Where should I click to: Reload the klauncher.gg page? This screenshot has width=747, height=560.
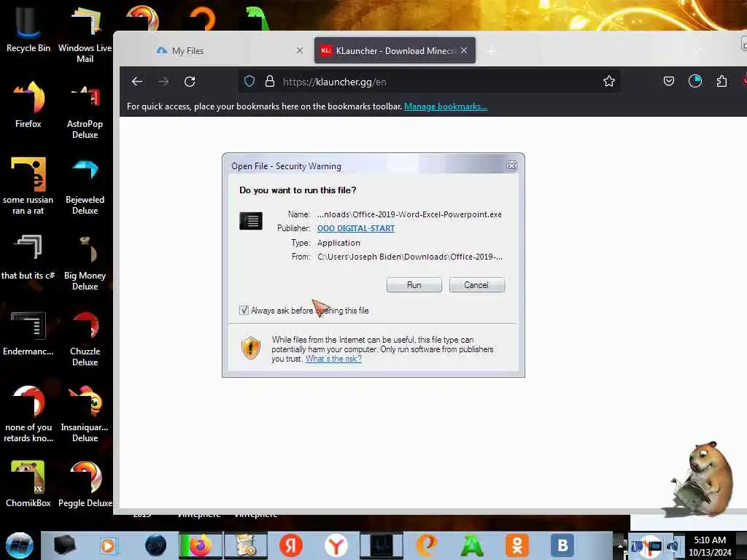coord(190,82)
